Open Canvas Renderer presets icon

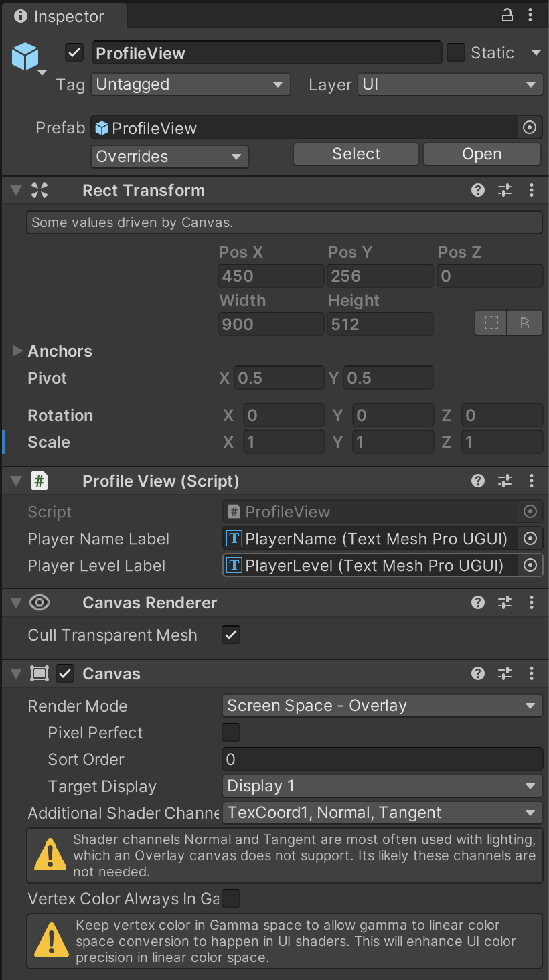[505, 602]
